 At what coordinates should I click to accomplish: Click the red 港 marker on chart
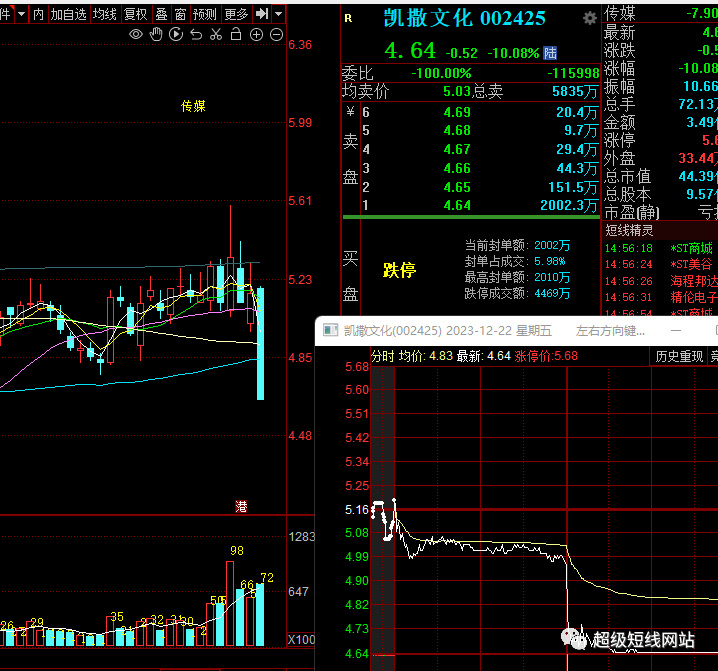coord(241,507)
